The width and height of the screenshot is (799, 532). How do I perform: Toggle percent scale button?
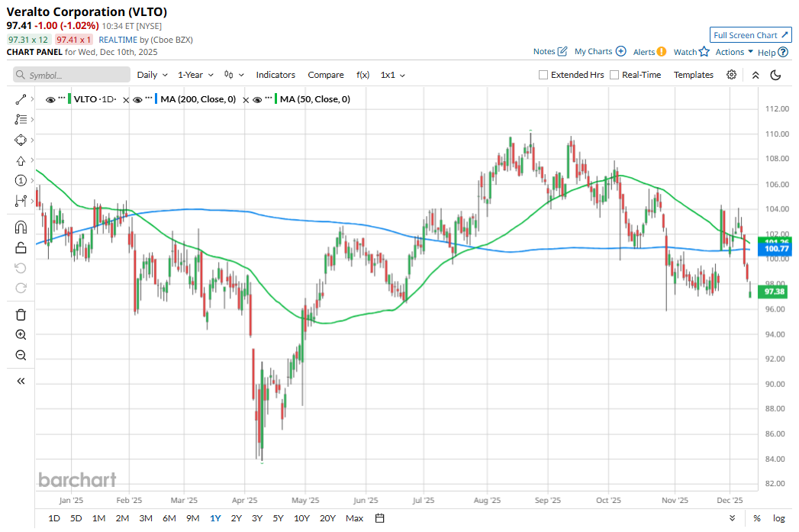757,518
